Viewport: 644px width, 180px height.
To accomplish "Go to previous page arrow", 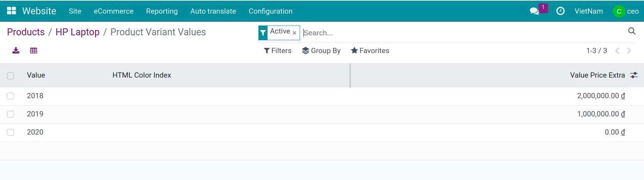I will pyautogui.click(x=617, y=51).
